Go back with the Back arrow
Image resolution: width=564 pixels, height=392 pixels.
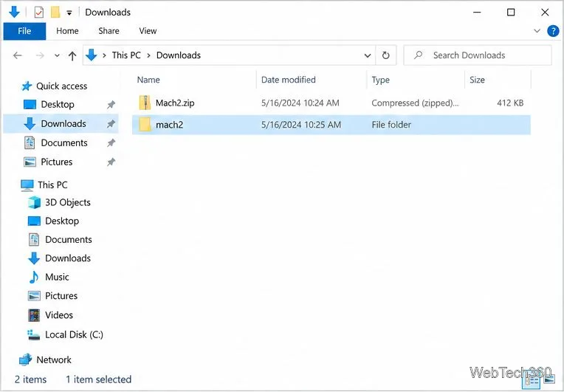click(18, 55)
